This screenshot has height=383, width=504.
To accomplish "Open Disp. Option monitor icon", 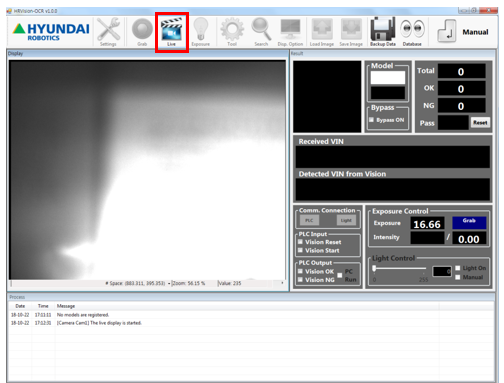I will point(290,32).
